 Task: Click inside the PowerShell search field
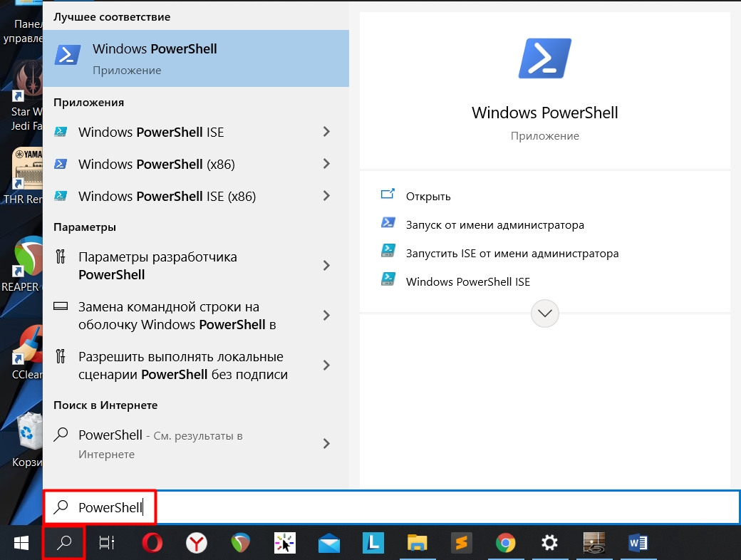tap(391, 507)
